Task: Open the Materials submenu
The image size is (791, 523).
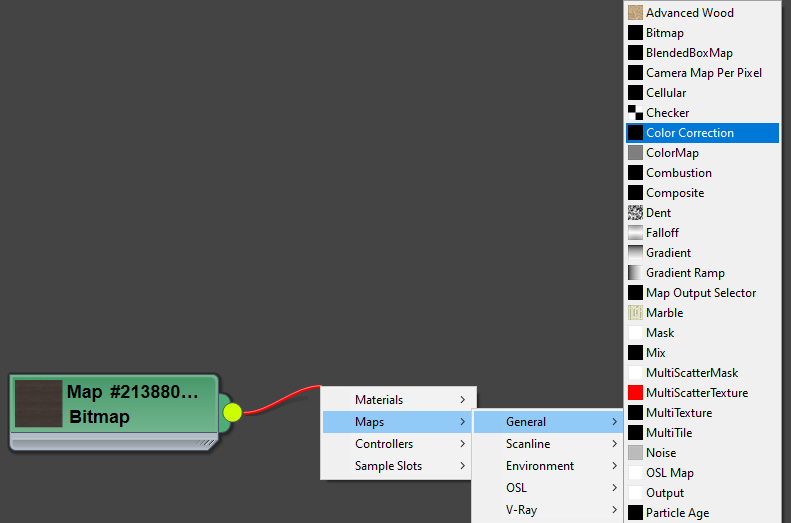Action: pyautogui.click(x=397, y=400)
